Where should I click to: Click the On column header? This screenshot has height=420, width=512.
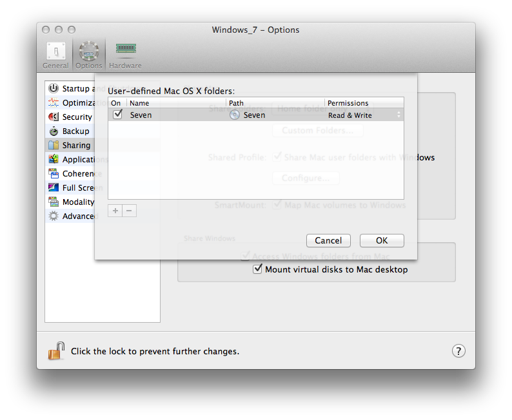click(x=117, y=103)
